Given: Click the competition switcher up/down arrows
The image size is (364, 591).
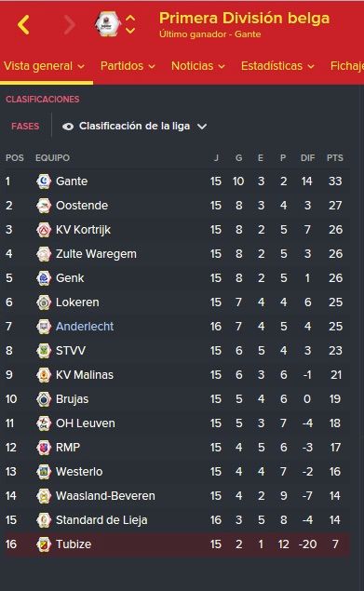Looking at the screenshot, I should pyautogui.click(x=130, y=24).
